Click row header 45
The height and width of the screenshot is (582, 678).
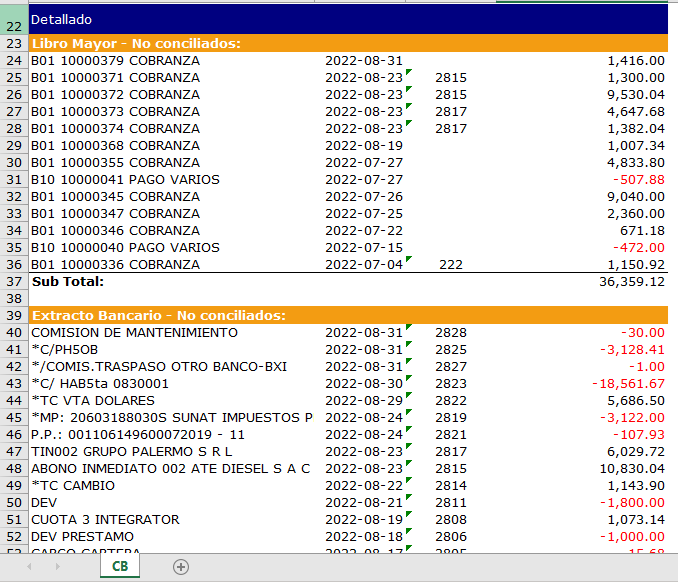coord(13,417)
